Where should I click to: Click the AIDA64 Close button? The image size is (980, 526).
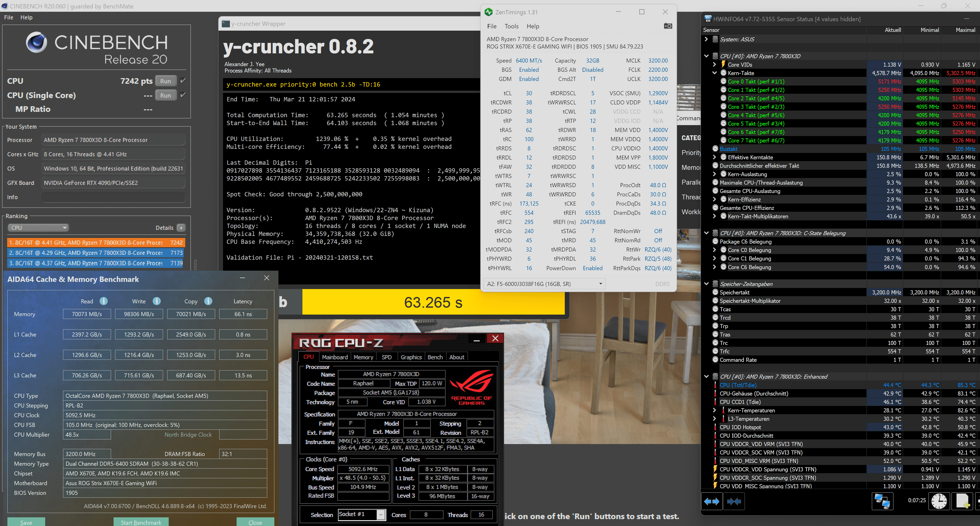255,522
